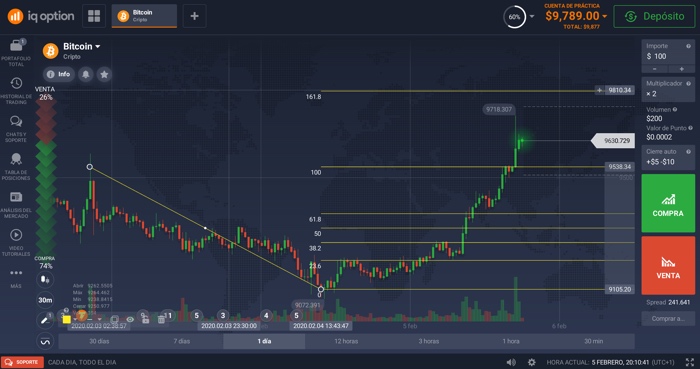
Task: Select the 12 horas time range
Action: click(x=346, y=341)
